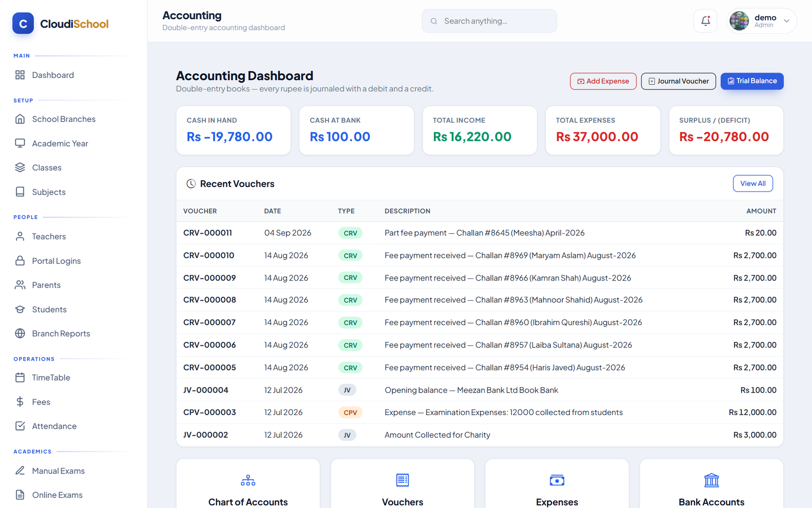
Task: Click voucher number JV-000004
Action: tap(206, 390)
